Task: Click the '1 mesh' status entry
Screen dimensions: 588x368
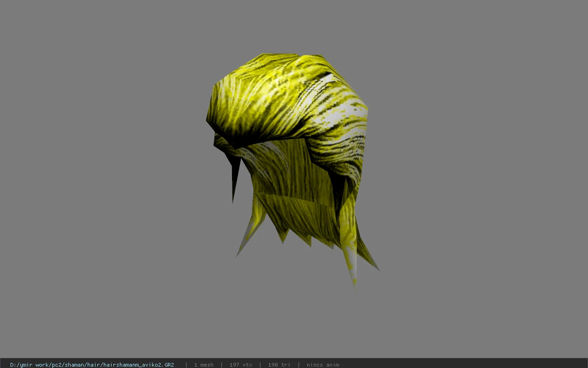Action: [204, 365]
